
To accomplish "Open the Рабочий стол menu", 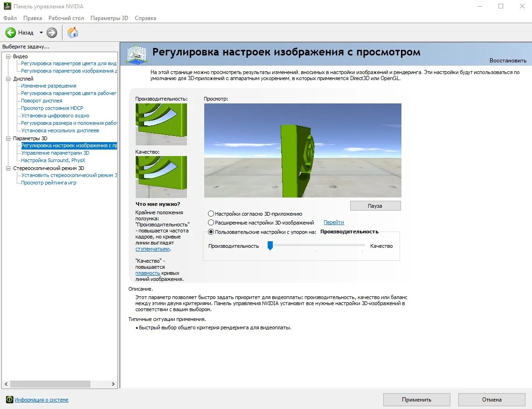I will (66, 18).
